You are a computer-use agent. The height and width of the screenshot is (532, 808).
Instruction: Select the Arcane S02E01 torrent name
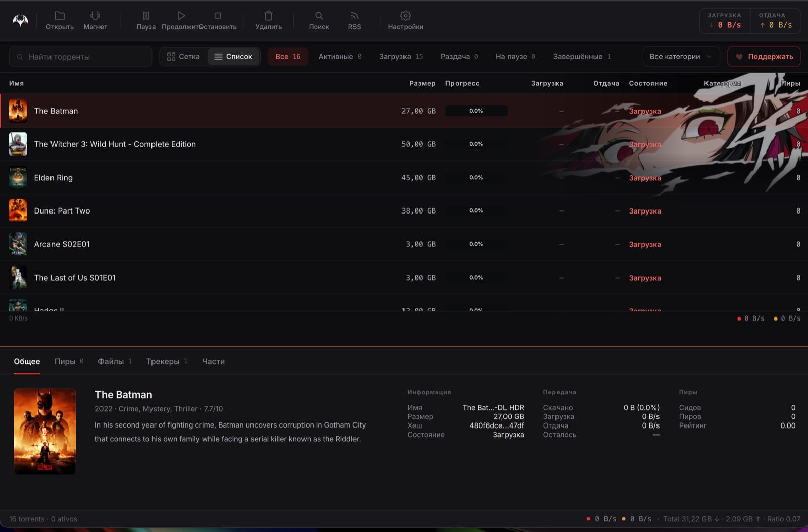[x=62, y=244]
